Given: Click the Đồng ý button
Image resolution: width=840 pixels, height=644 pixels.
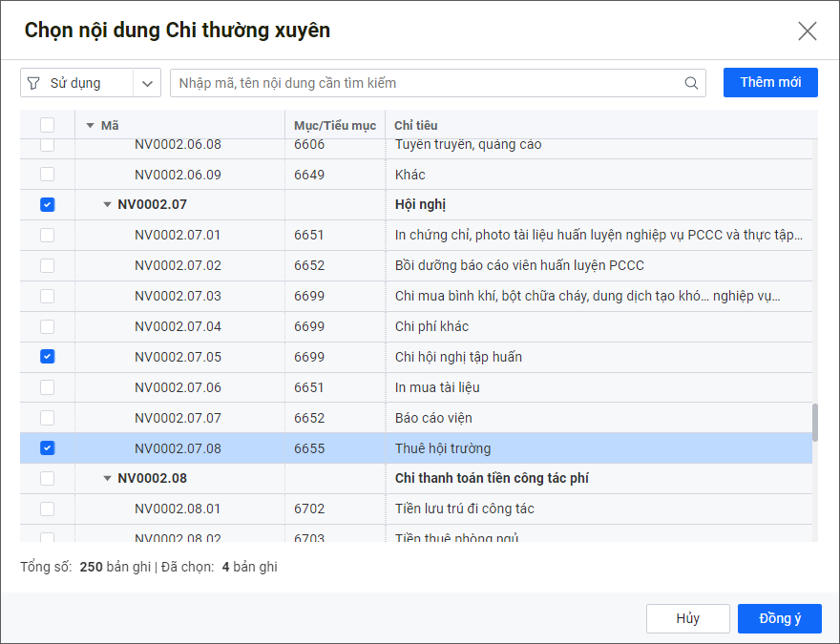Looking at the screenshot, I should point(779,618).
